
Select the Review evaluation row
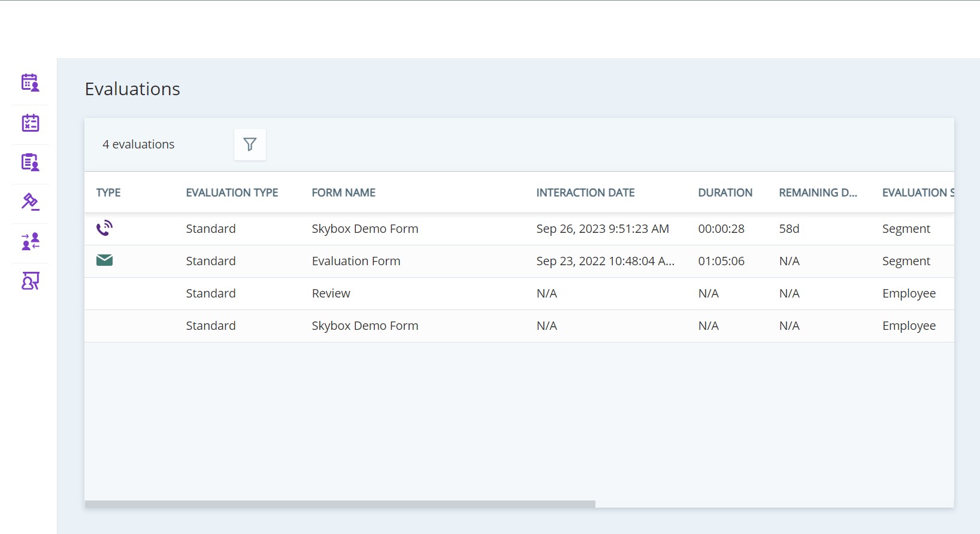331,293
